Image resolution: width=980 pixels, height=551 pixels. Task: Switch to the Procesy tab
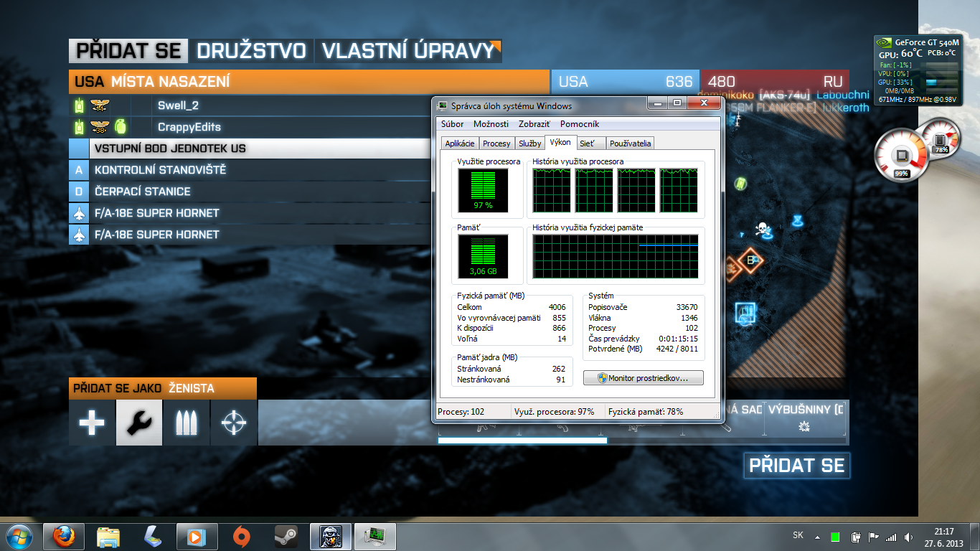click(x=496, y=143)
